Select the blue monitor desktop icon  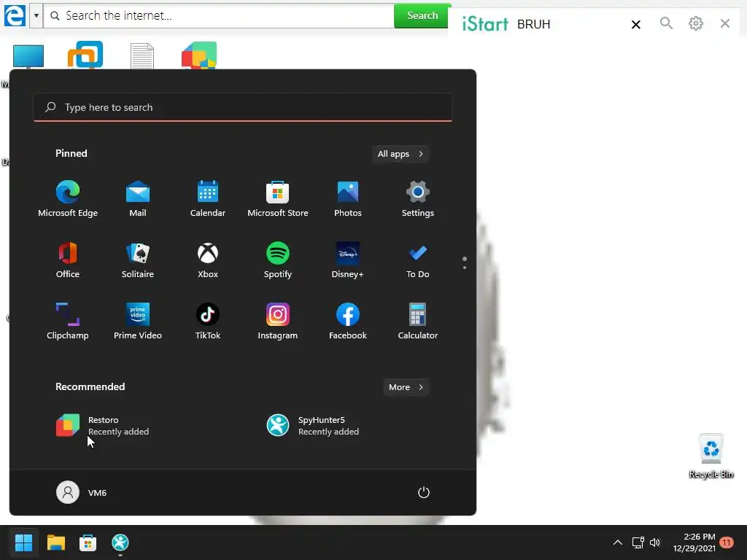[x=28, y=56]
